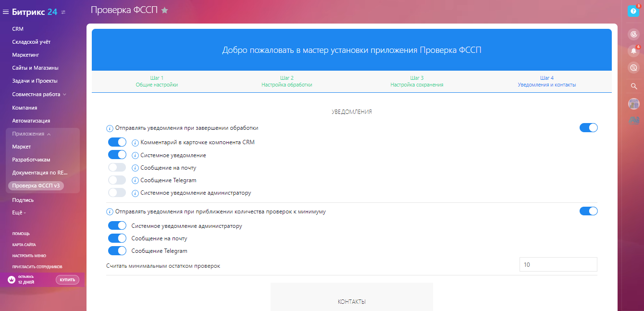The width and height of the screenshot is (644, 311).
Task: Turn off minimum-section Сообщение Telegram toggle
Action: [x=117, y=251]
